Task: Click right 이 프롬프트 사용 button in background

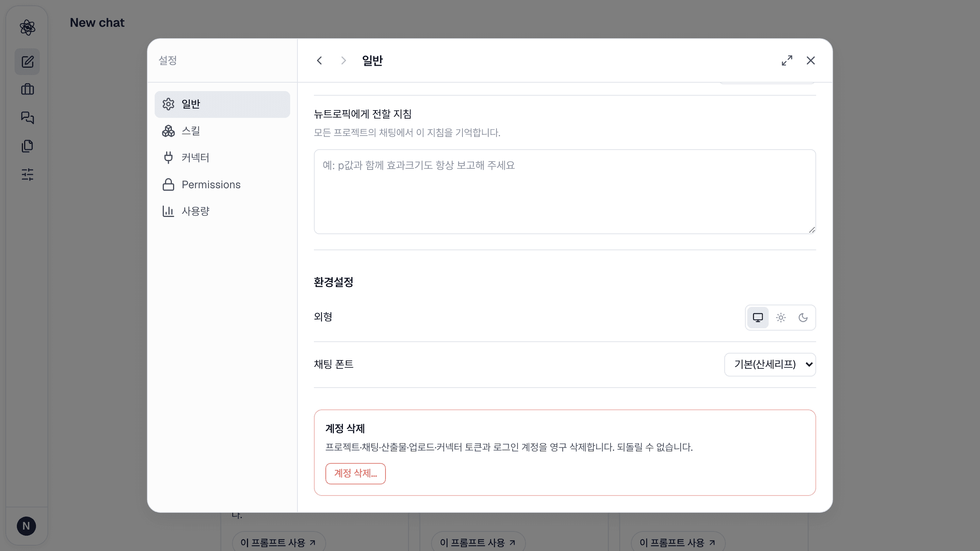Action: click(x=678, y=542)
